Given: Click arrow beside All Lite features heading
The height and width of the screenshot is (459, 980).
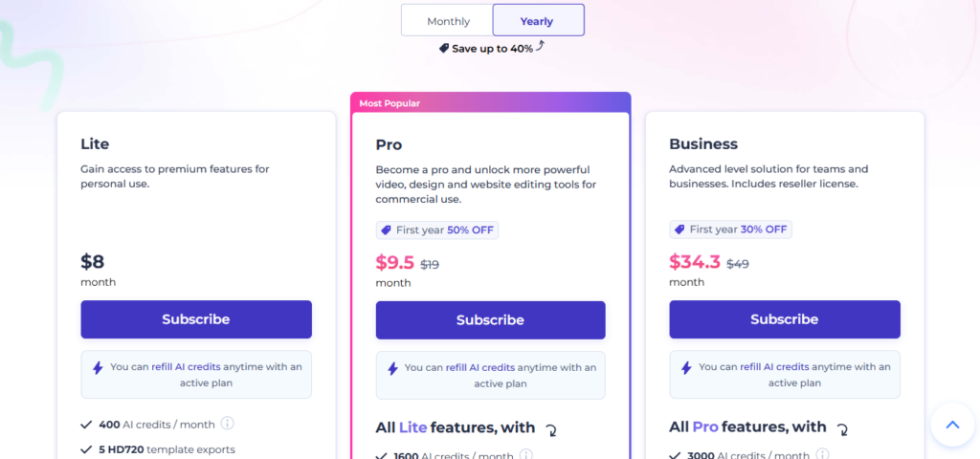Looking at the screenshot, I should pyautogui.click(x=551, y=429).
